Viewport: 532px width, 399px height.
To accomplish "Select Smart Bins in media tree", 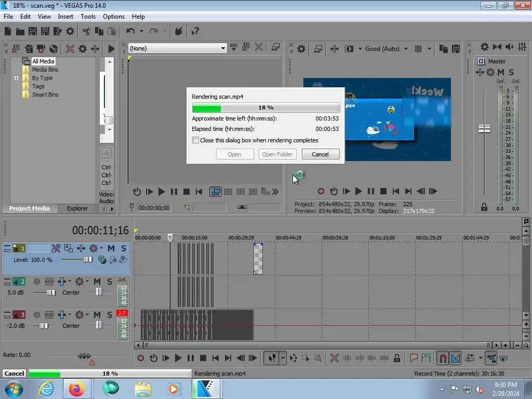I will 45,95.
